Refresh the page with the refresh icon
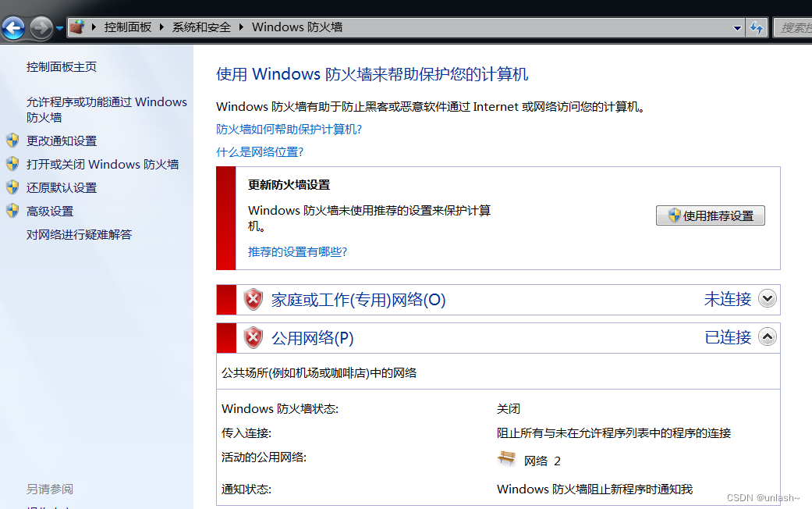Image resolution: width=812 pixels, height=509 pixels. (757, 27)
